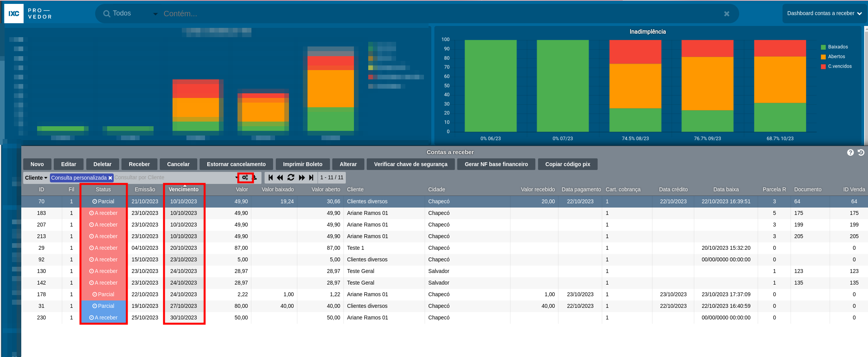
Task: Click Parcial status in row 31
Action: [103, 306]
